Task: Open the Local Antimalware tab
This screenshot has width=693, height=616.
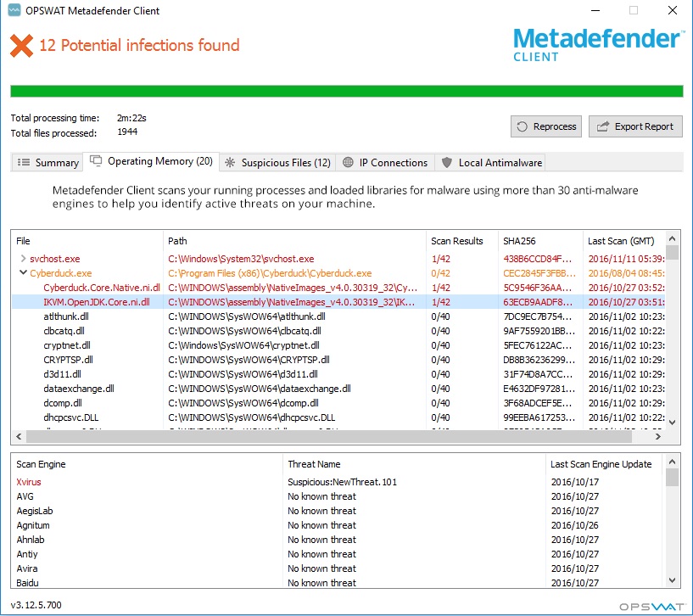Action: pos(490,162)
